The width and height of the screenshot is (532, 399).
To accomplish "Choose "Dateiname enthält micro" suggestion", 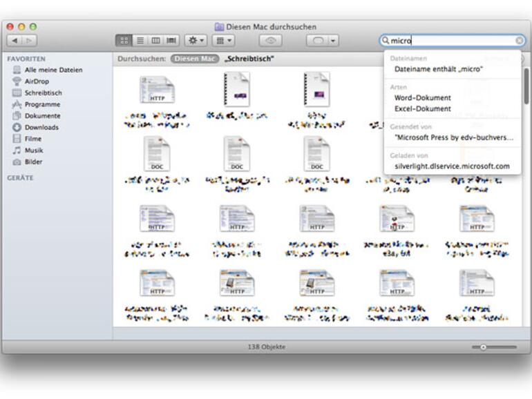I will click(438, 69).
